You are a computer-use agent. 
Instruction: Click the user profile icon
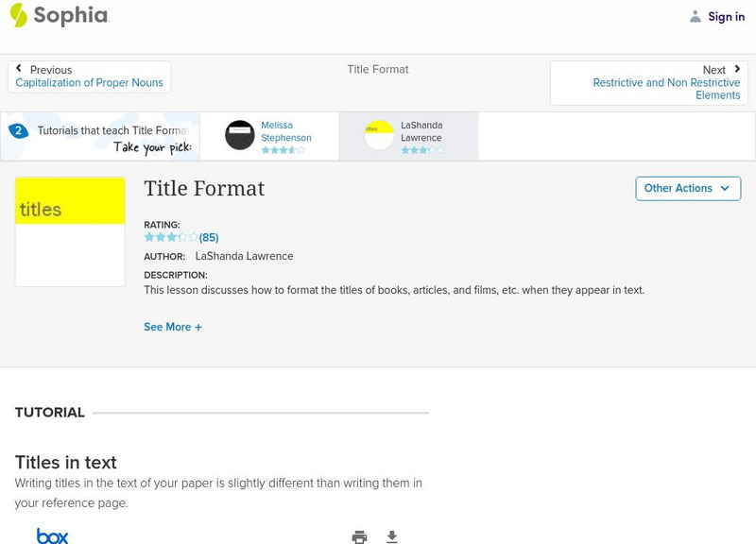pos(696,17)
